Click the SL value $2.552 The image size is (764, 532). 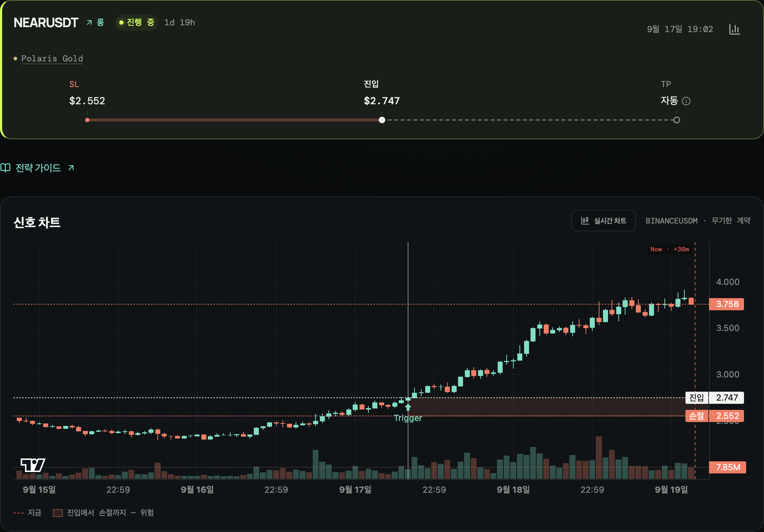pyautogui.click(x=87, y=101)
